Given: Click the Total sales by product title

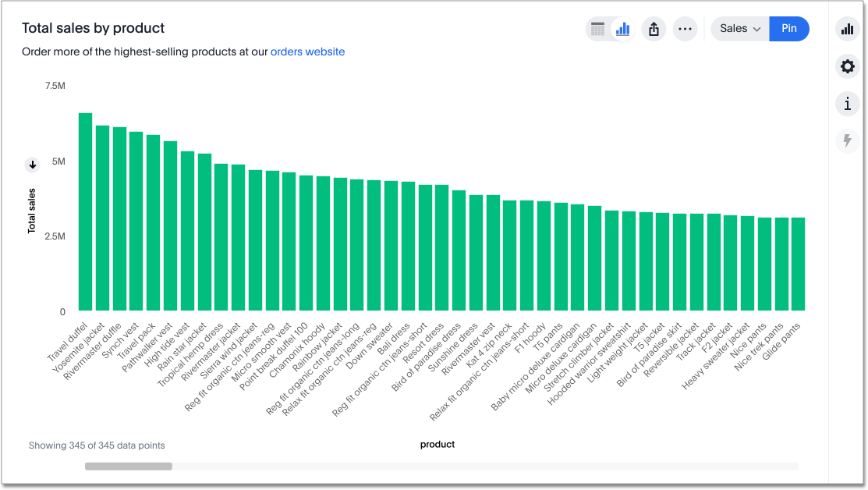Looking at the screenshot, I should pos(93,28).
